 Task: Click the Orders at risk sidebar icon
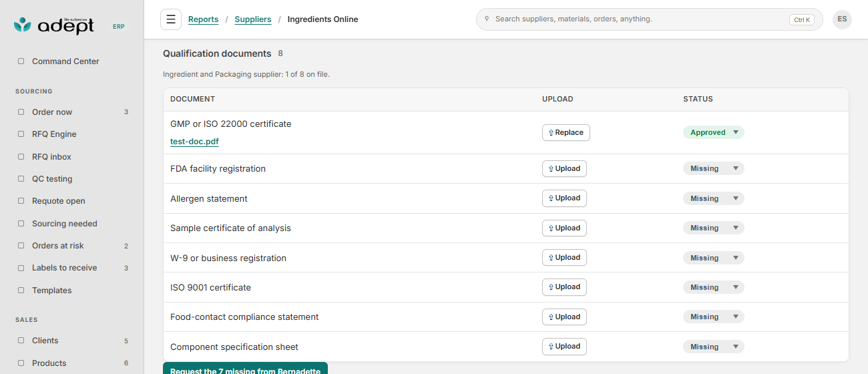pos(21,246)
